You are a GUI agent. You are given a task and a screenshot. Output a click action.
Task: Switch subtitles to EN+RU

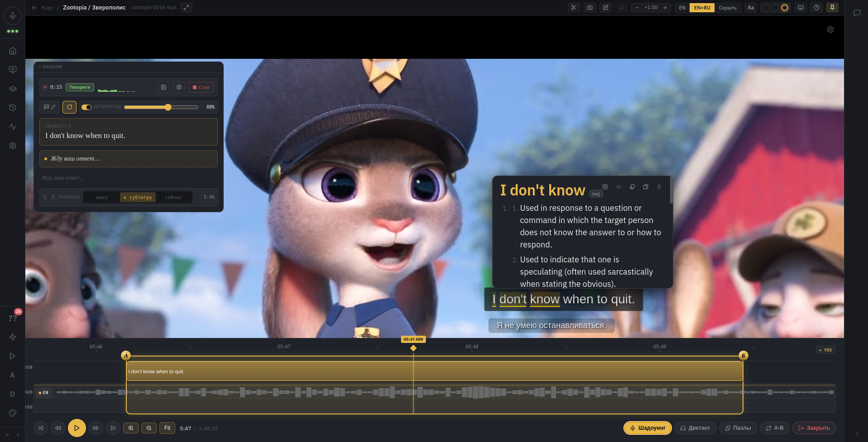click(702, 8)
